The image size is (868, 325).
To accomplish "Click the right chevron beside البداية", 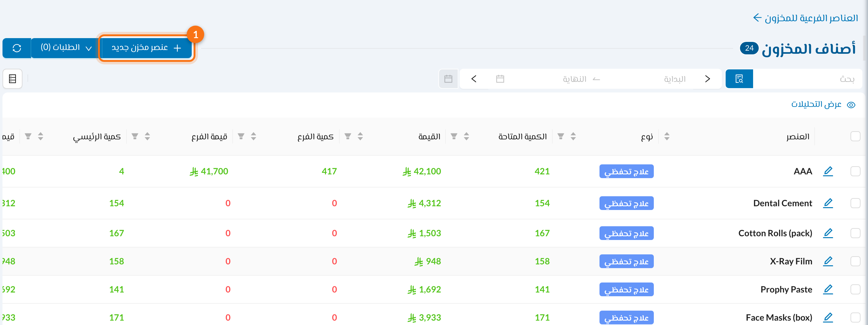I will pos(707,79).
